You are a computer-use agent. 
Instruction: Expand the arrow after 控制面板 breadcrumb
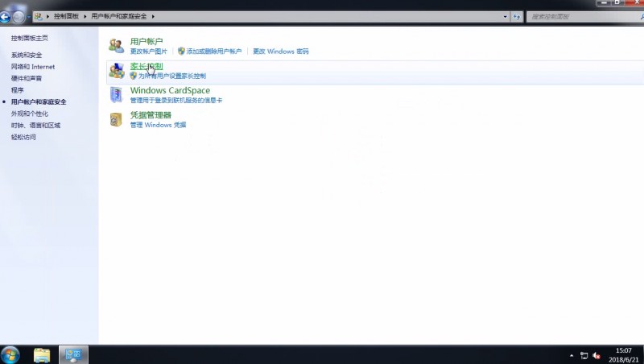(85, 16)
